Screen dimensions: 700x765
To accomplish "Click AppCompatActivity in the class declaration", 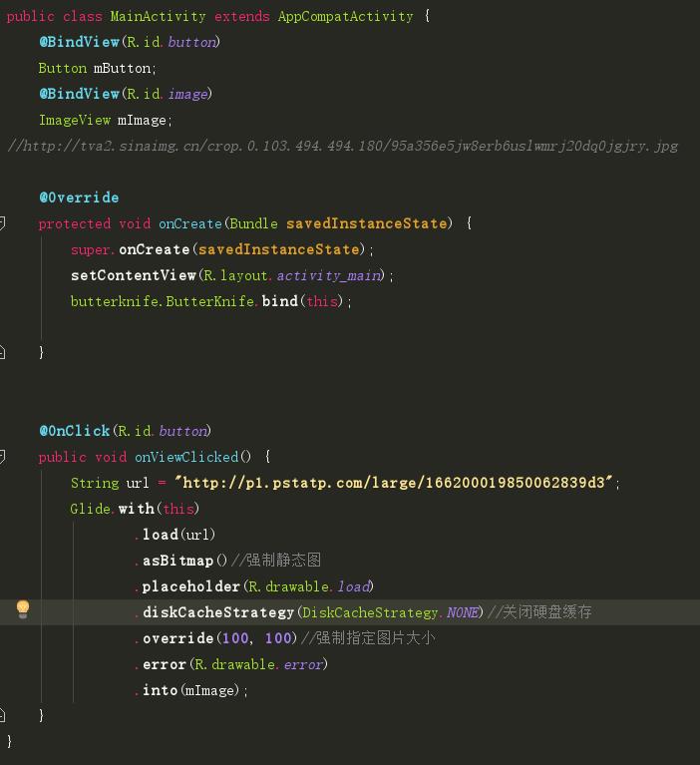I will click(345, 17).
